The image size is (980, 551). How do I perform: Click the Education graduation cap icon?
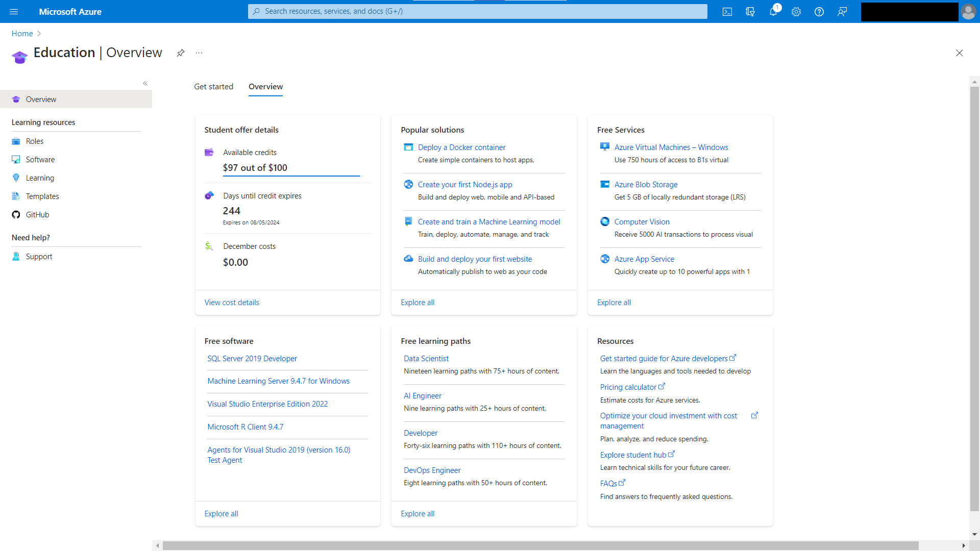(x=20, y=57)
